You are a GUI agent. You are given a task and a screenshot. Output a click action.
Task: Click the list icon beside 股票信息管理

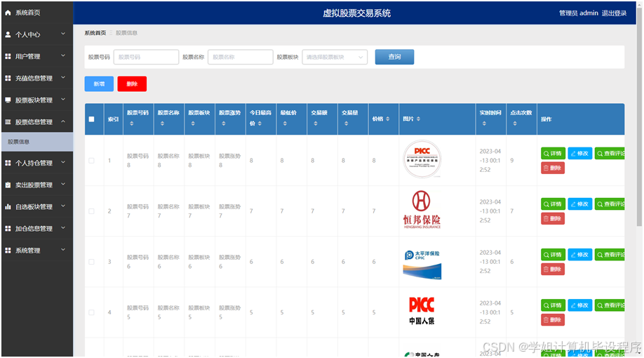(8, 121)
